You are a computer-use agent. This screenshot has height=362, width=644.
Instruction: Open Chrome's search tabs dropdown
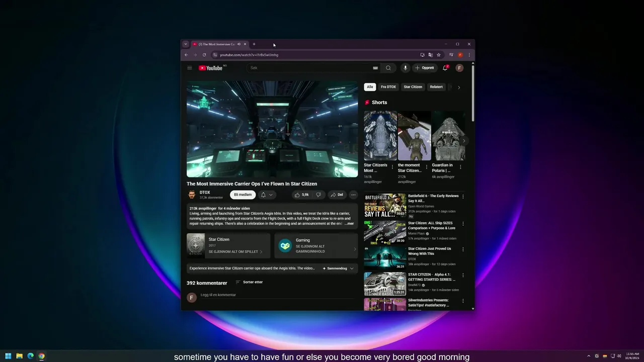coord(185,44)
